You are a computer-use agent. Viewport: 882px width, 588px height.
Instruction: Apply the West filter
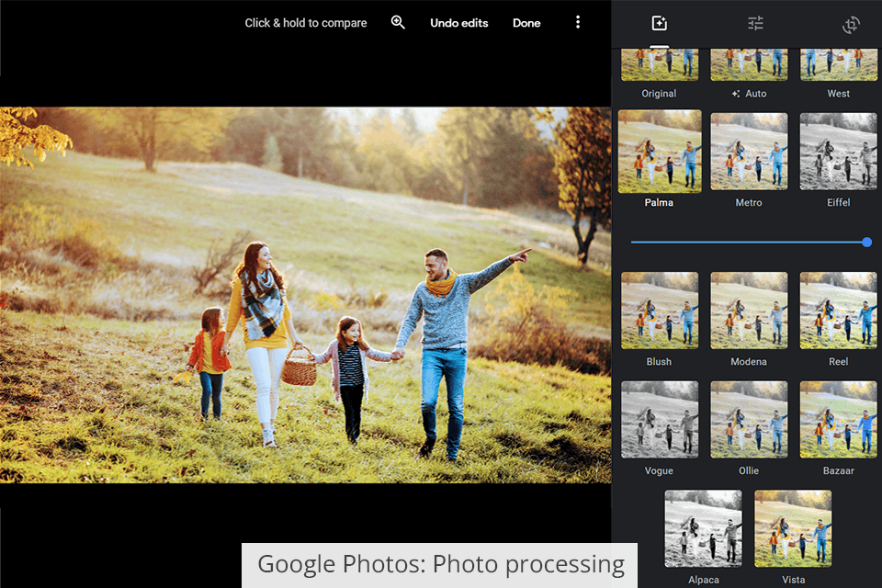(x=838, y=64)
